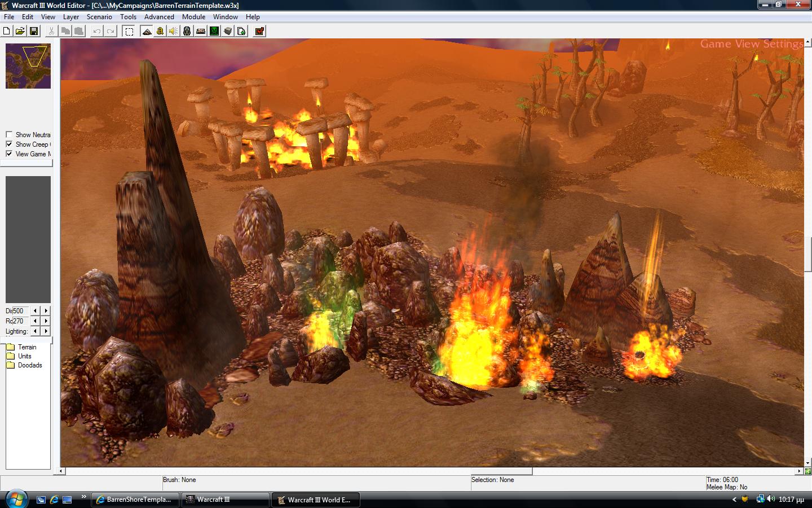Open the Trigger Editor icon
Image resolution: width=812 pixels, height=508 pixels.
(160, 31)
